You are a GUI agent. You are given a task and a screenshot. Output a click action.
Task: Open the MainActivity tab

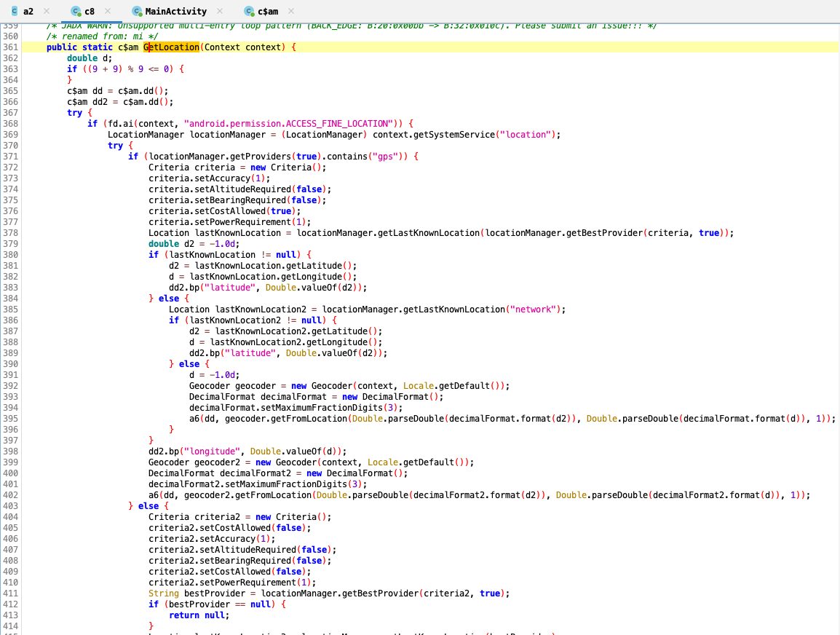[175, 11]
